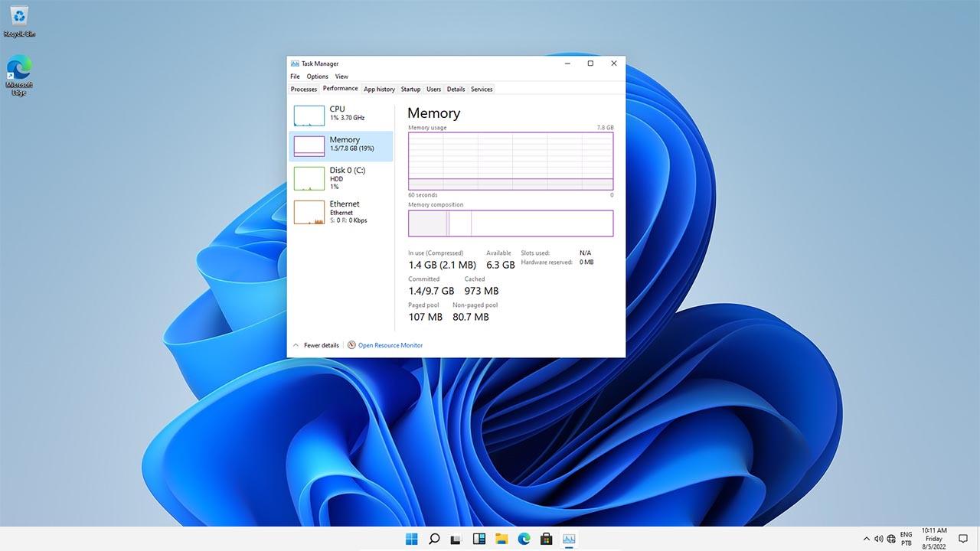The width and height of the screenshot is (980, 551).
Task: Click the 6.3 GB available value
Action: coord(501,265)
